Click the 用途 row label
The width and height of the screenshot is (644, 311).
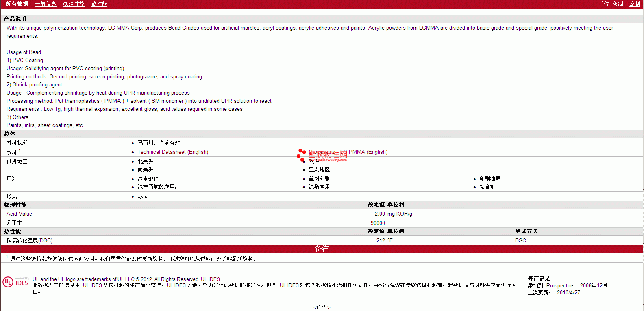pos(12,179)
